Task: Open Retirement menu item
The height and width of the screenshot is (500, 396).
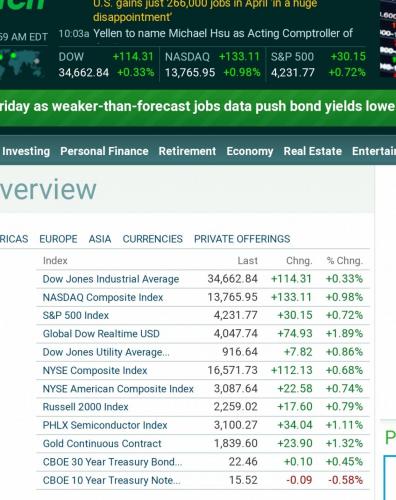Action: click(187, 151)
